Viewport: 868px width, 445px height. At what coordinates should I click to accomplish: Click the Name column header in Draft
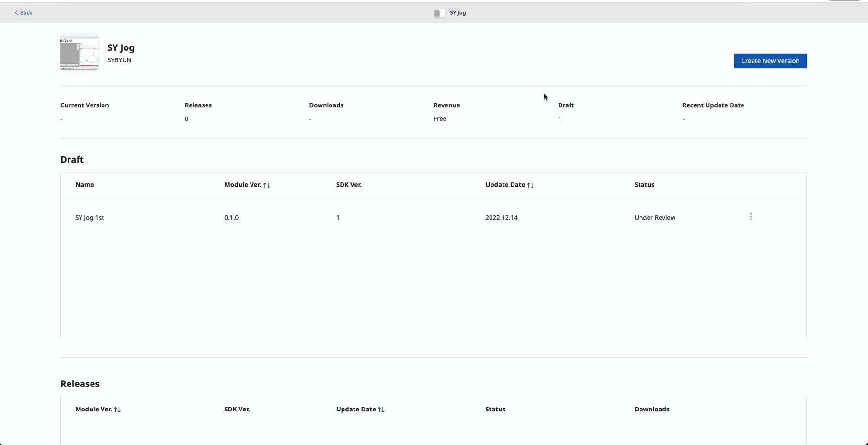pyautogui.click(x=84, y=185)
